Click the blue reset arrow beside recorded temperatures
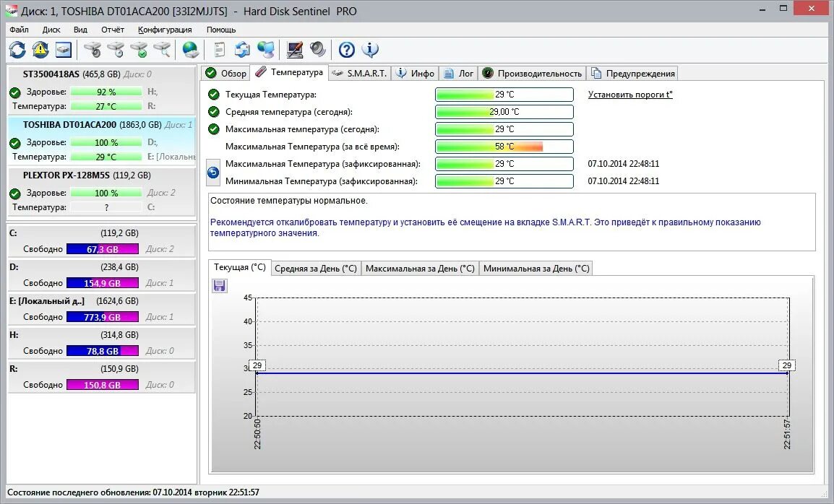This screenshot has height=504, width=834. 212,173
